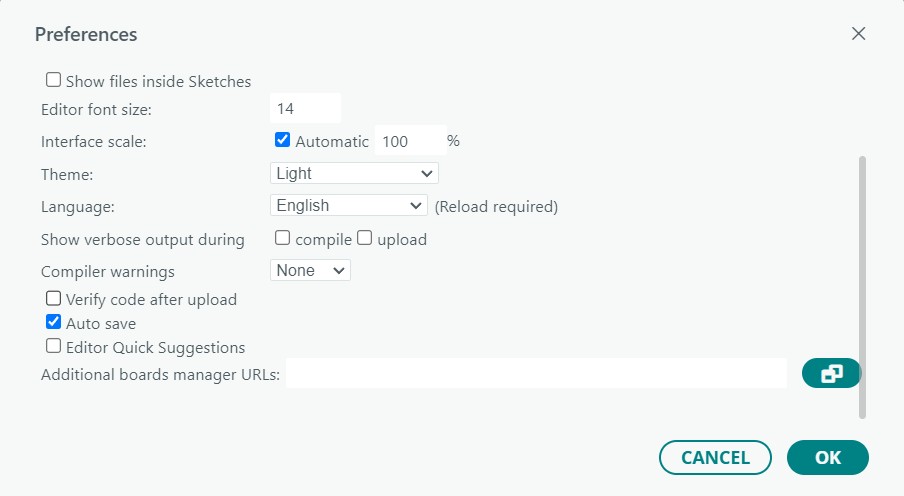Screen dimensions: 904x496
Task: Uncheck Automatic interface scale
Action: tap(283, 141)
